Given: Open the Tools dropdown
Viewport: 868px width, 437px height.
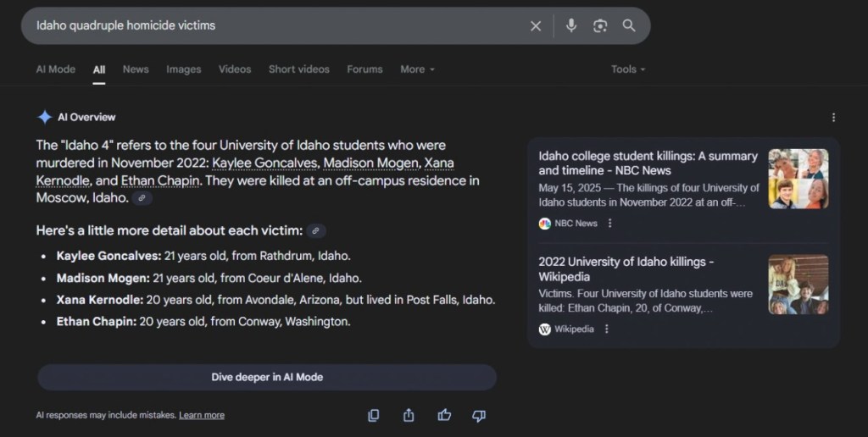Looking at the screenshot, I should pyautogui.click(x=627, y=69).
